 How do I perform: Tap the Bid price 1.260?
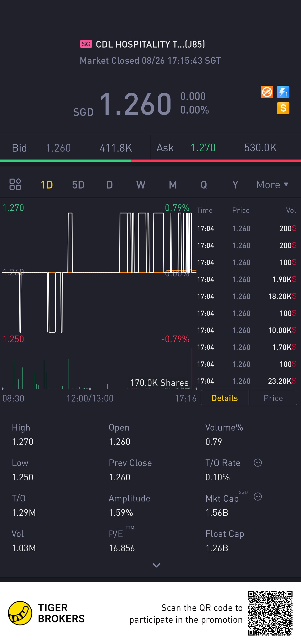tap(58, 148)
